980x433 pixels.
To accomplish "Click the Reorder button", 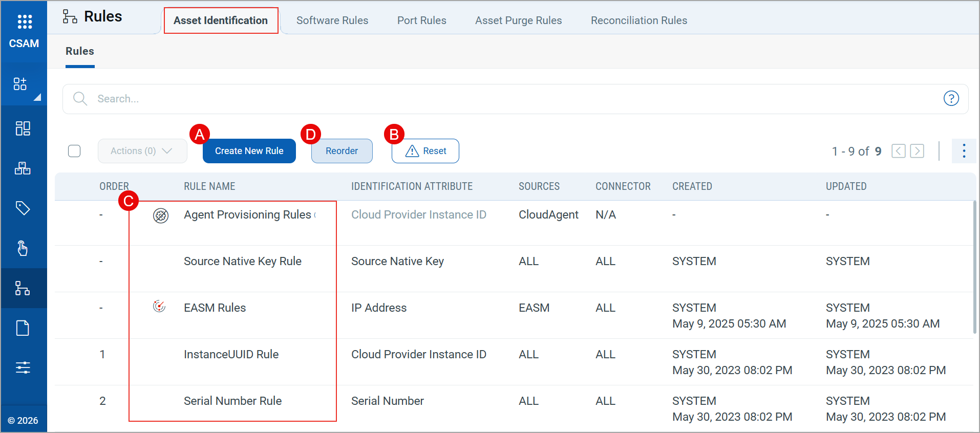I will click(342, 151).
